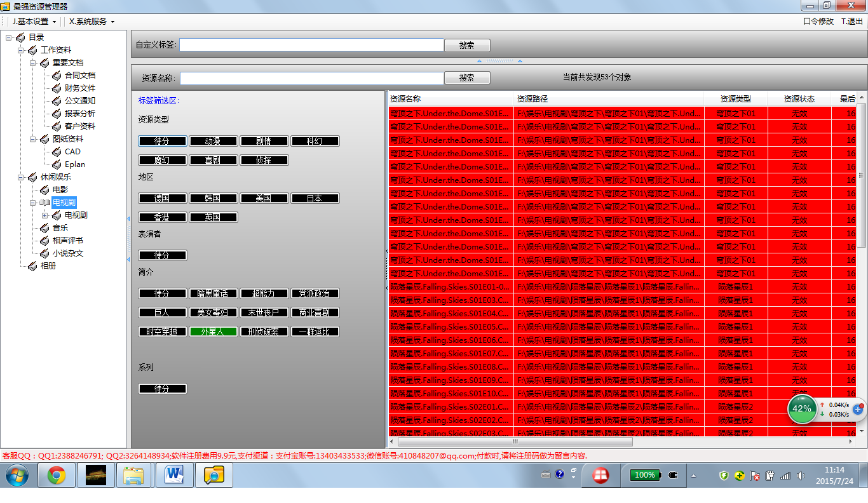Toggle the 暗黑童话 tag button

[x=214, y=293]
